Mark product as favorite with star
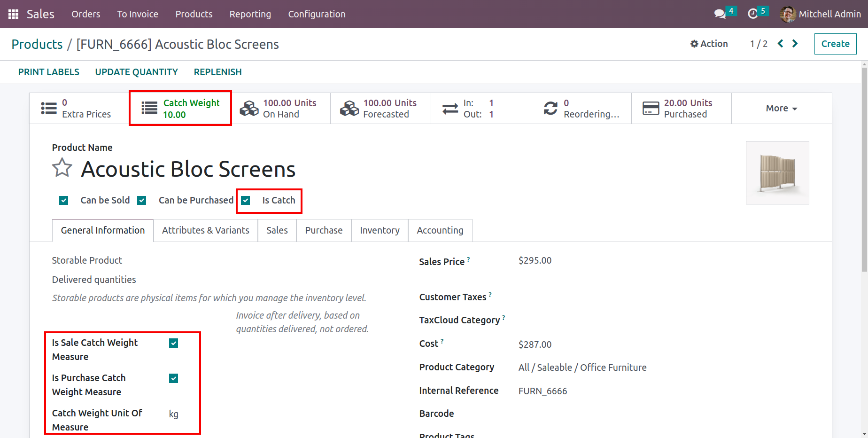 [62, 168]
